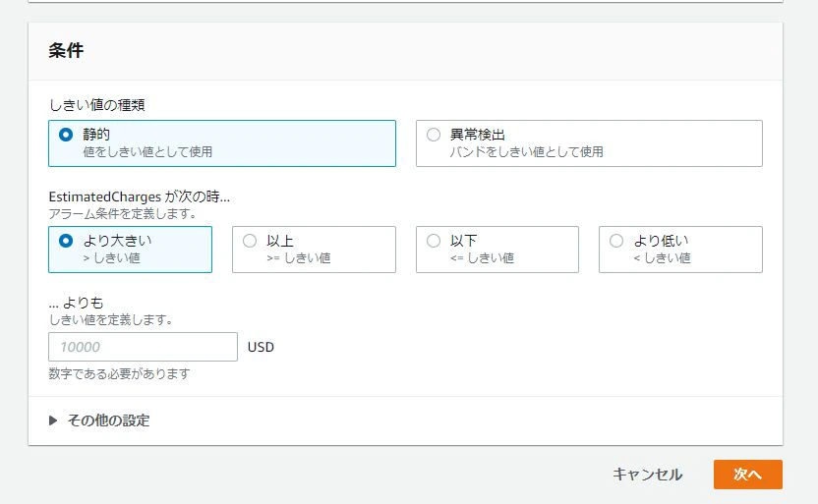Click the アラーム条件を定義します description text
This screenshot has width=818, height=504.
(123, 214)
